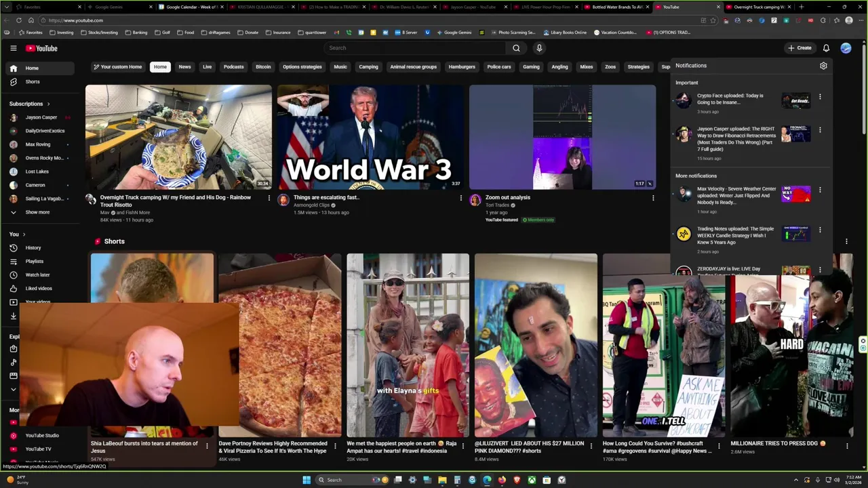Open the Sailing La Vagabonde subscription

pos(40,199)
